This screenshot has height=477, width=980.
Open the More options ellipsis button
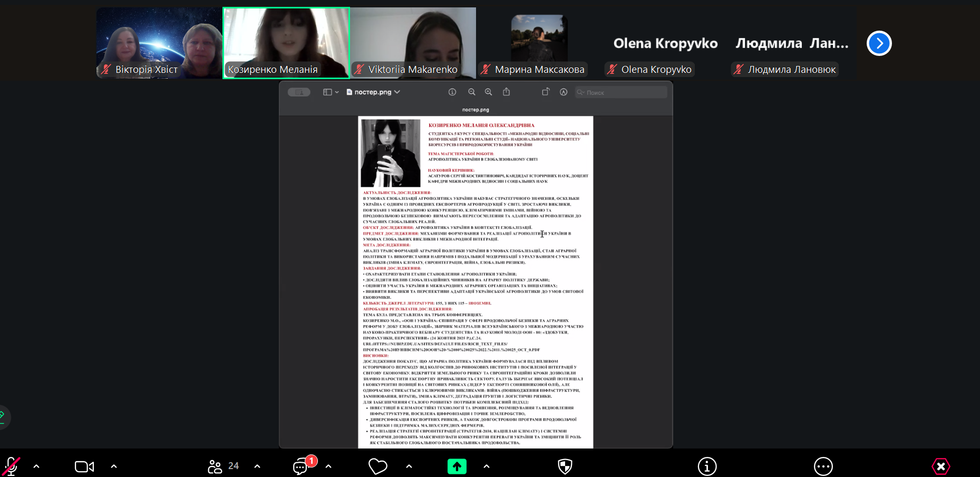(823, 466)
